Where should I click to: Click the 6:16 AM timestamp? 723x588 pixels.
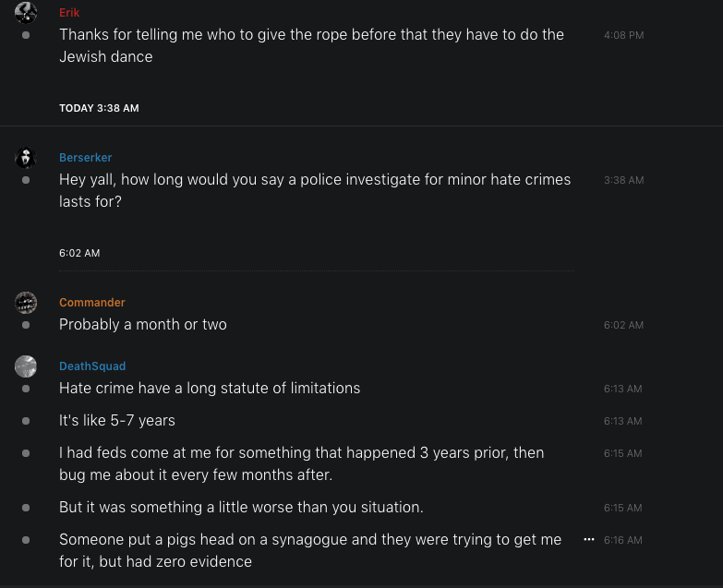click(x=623, y=540)
